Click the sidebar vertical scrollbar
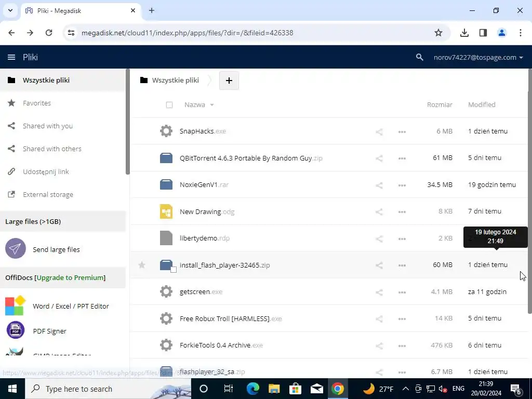 point(128,122)
